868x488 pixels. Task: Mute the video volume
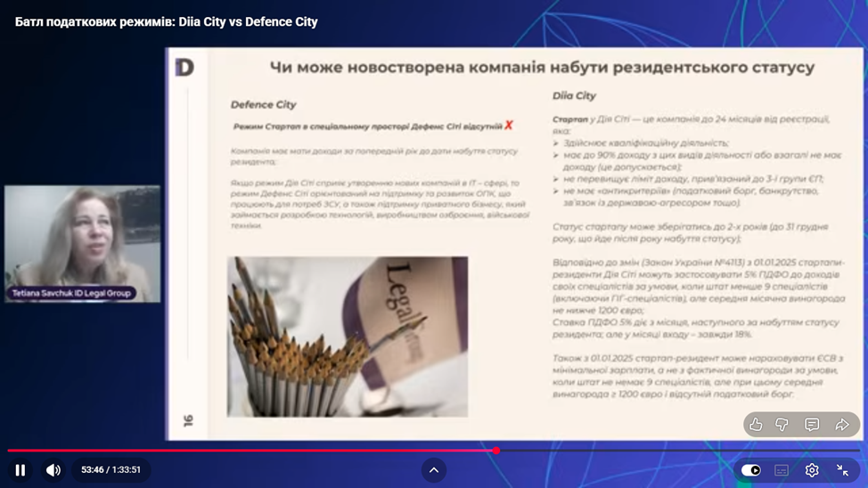click(x=53, y=470)
